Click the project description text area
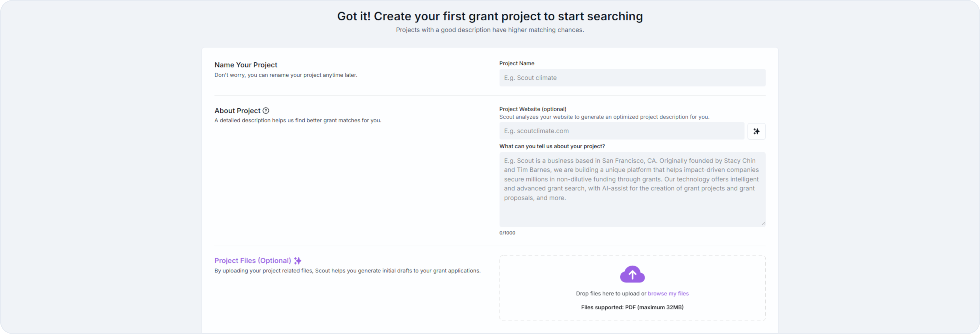 pyautogui.click(x=632, y=189)
